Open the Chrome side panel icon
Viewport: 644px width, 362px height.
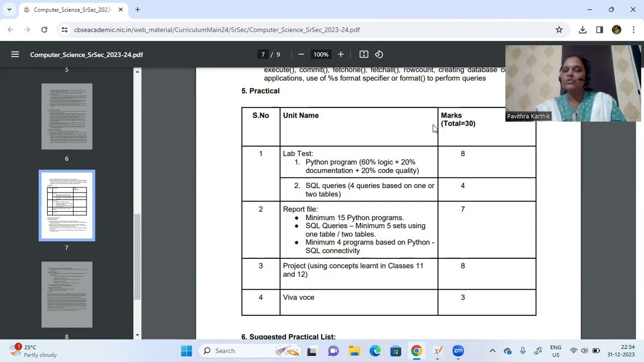599,30
